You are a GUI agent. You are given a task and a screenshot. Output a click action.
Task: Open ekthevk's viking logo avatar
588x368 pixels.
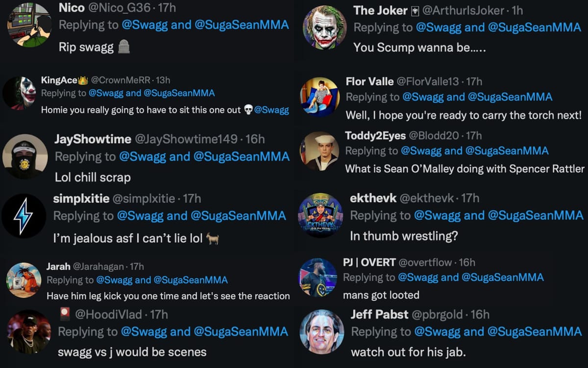click(x=320, y=215)
